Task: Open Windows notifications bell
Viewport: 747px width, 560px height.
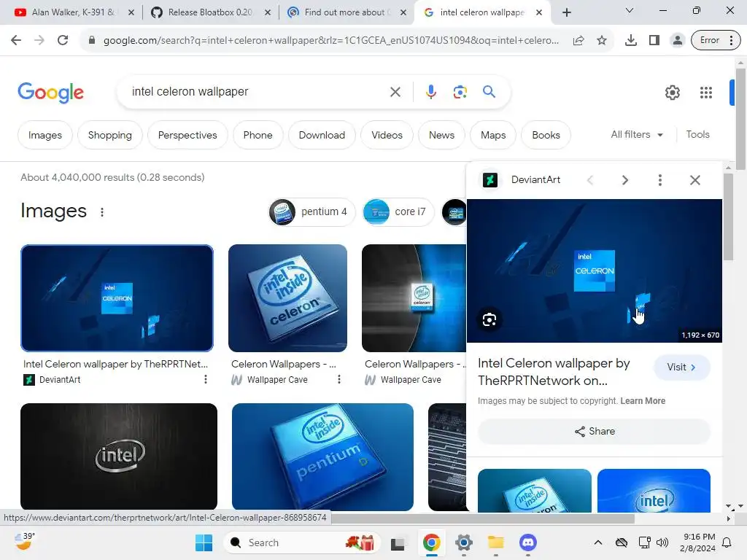Action: 727,542
